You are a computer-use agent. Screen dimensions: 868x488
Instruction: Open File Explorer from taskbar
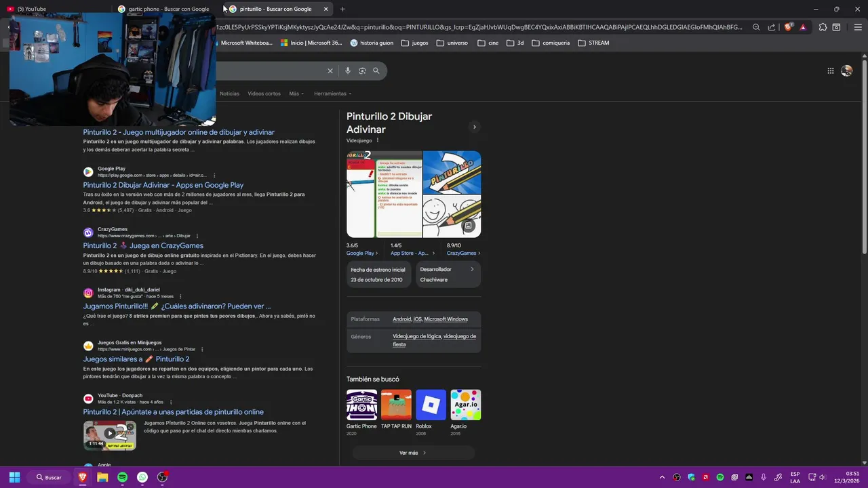tap(102, 477)
